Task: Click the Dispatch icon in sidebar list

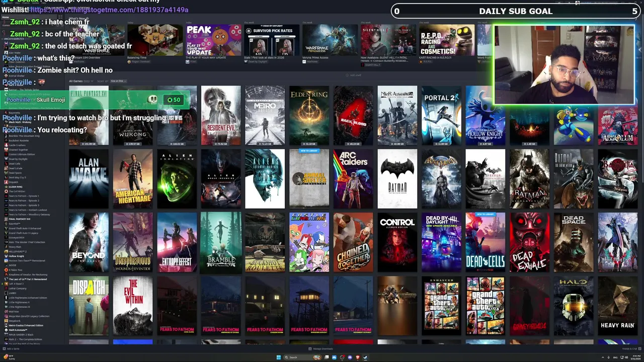Action: (6, 182)
